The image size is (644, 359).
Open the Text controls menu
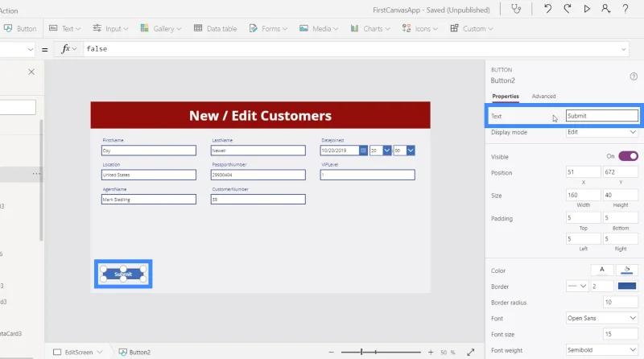point(65,28)
